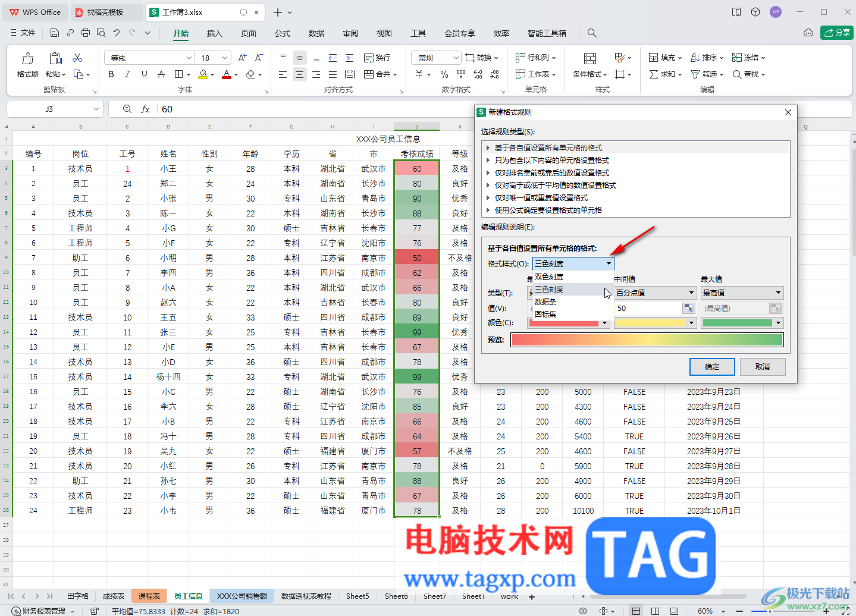Open the Conditional Formatting (条件格式) tool
The image size is (856, 616).
pyautogui.click(x=590, y=64)
